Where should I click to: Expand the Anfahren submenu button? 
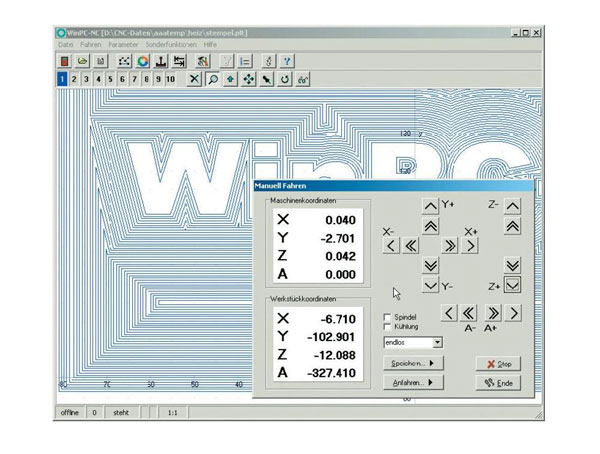(x=413, y=382)
